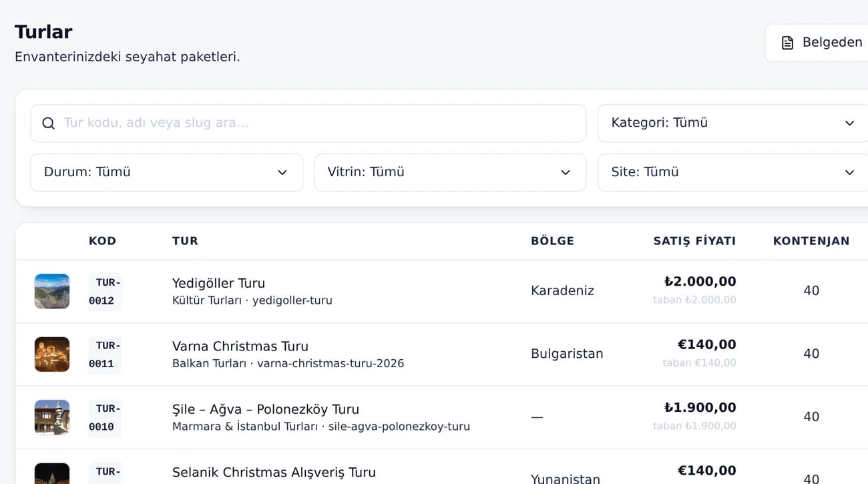This screenshot has height=484, width=868.
Task: Select tour code TUR-0011
Action: [105, 354]
